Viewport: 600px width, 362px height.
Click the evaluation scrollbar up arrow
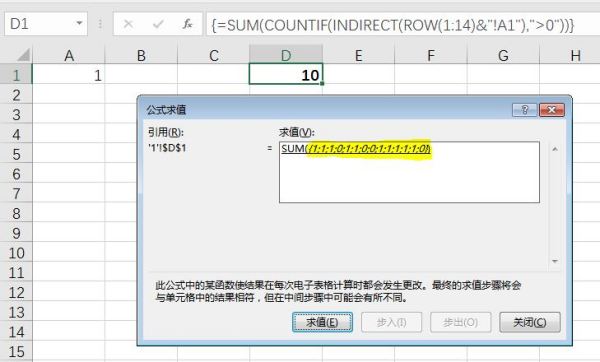(x=555, y=149)
